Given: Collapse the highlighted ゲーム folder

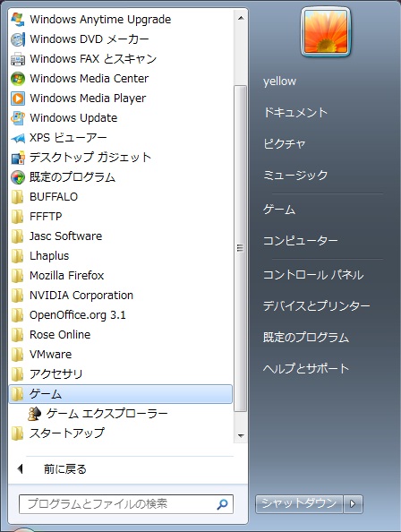Looking at the screenshot, I should tap(121, 394).
